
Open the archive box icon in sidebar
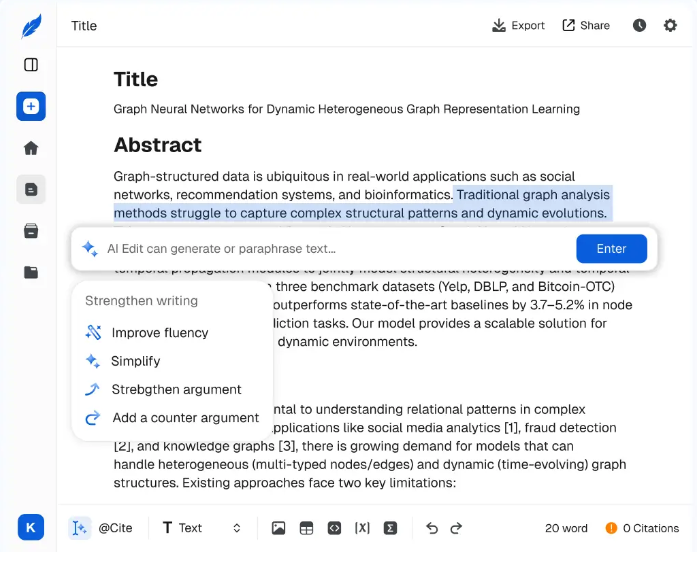31,231
